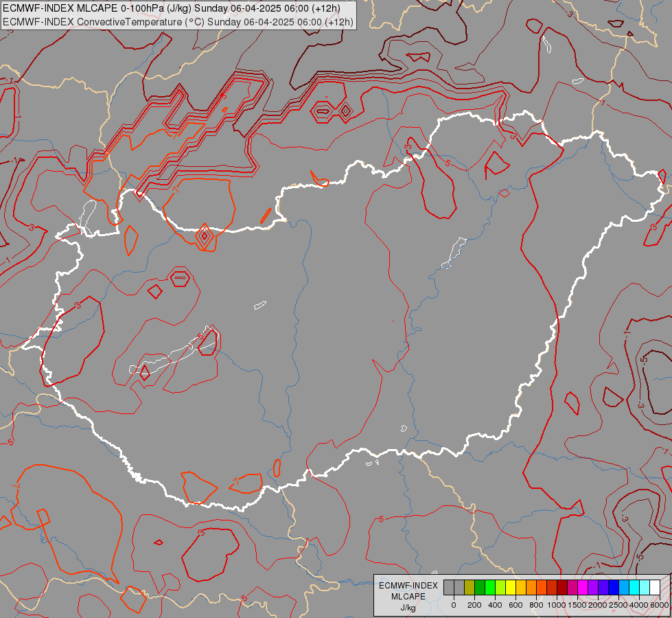Screen dimensions: 672x618
Task: Click the 2500 tick value in the legend
Action: (618, 605)
